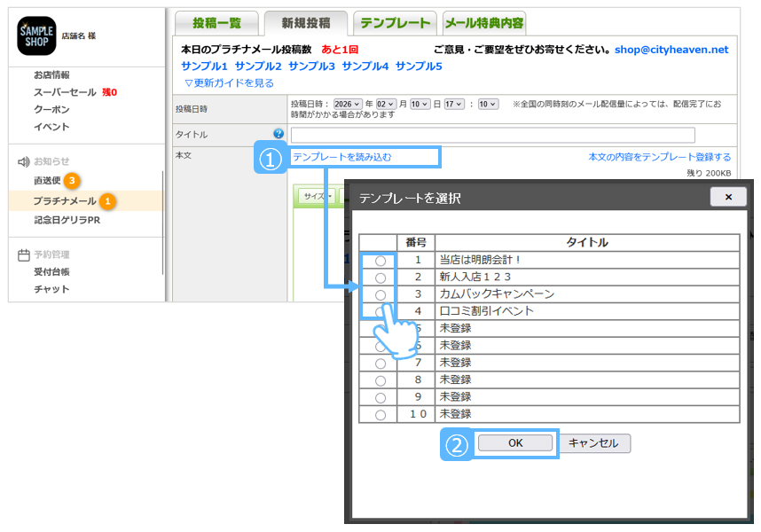Click the テンプレートを読み込む link
This screenshot has height=532, width=761.
342,157
